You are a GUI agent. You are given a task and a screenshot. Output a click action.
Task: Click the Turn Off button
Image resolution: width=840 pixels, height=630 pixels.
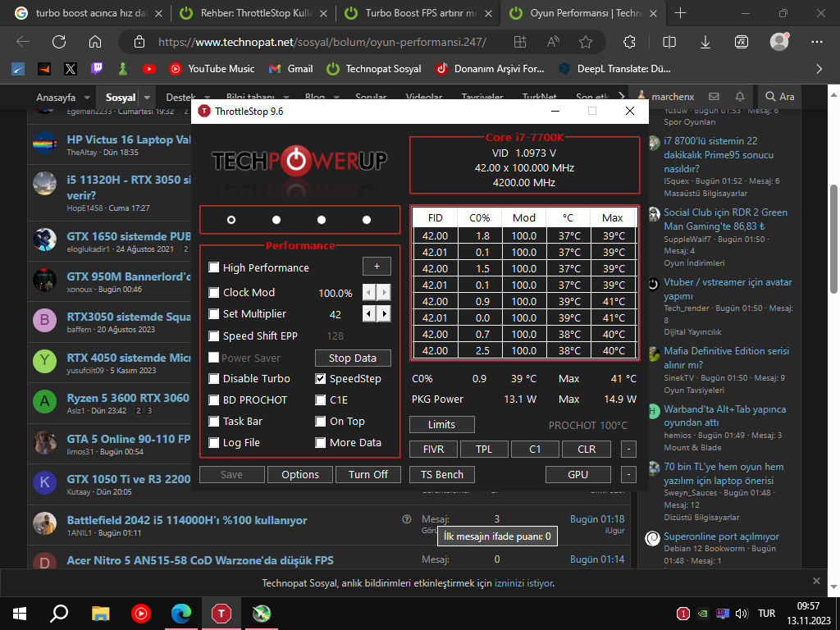coord(368,475)
